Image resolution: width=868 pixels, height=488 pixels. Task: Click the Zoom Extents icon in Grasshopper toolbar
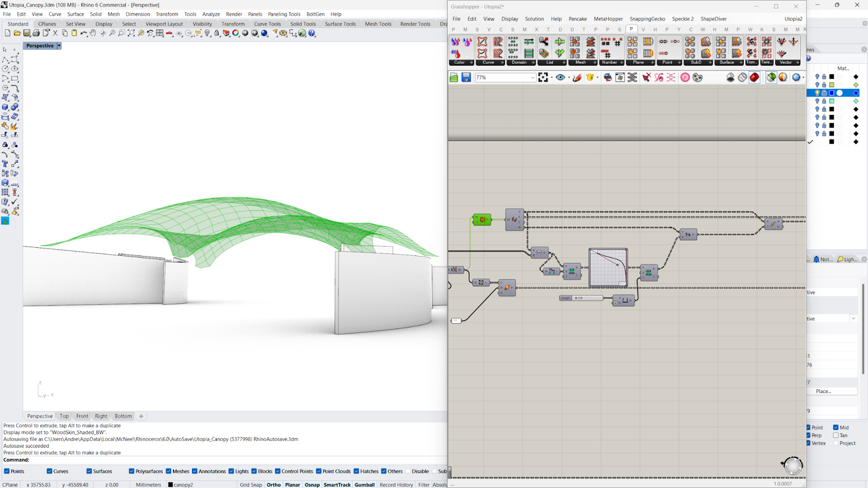click(543, 78)
